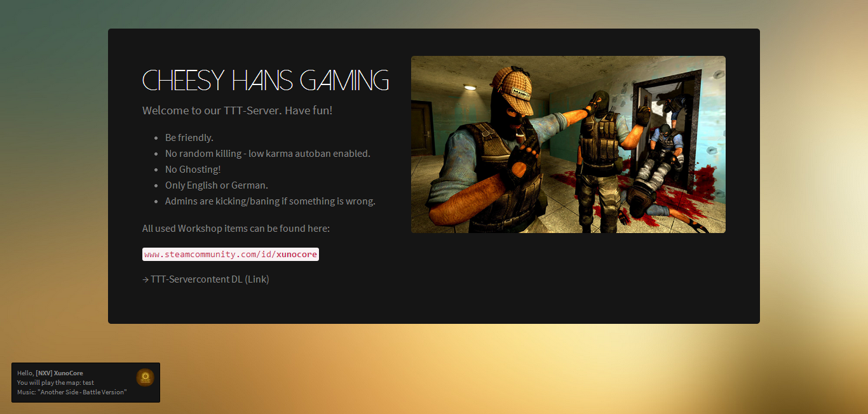The image size is (868, 414).
Task: Click the CHEESY HANS GAMING title
Action: click(266, 81)
